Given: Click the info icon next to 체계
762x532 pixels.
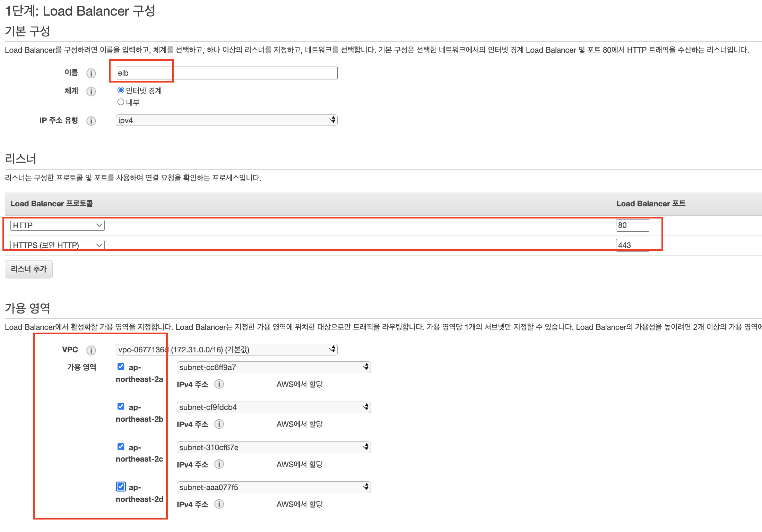Looking at the screenshot, I should (x=91, y=91).
